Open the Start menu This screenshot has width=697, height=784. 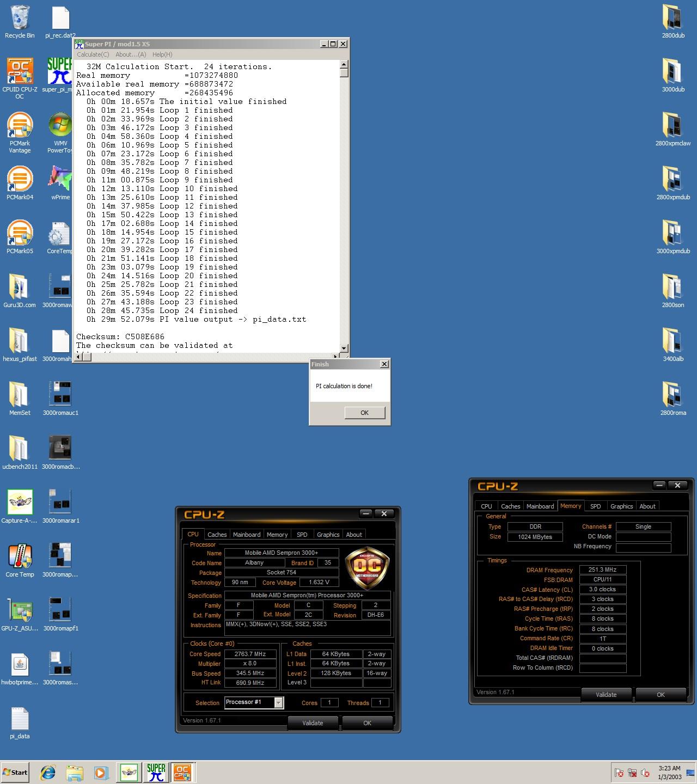[15, 772]
